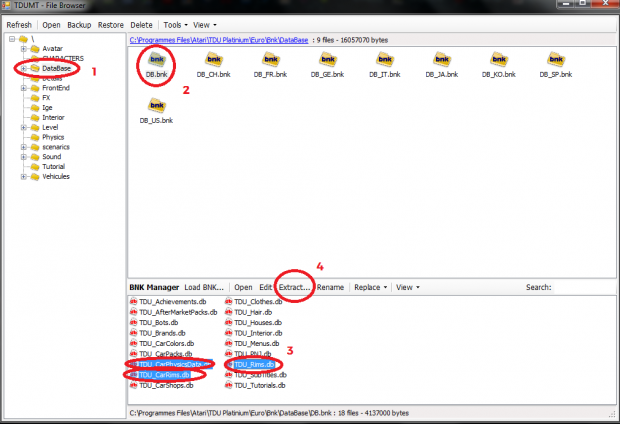Select TDU_Achievements.db in BNK Manager
This screenshot has height=424, width=620.
(x=170, y=301)
